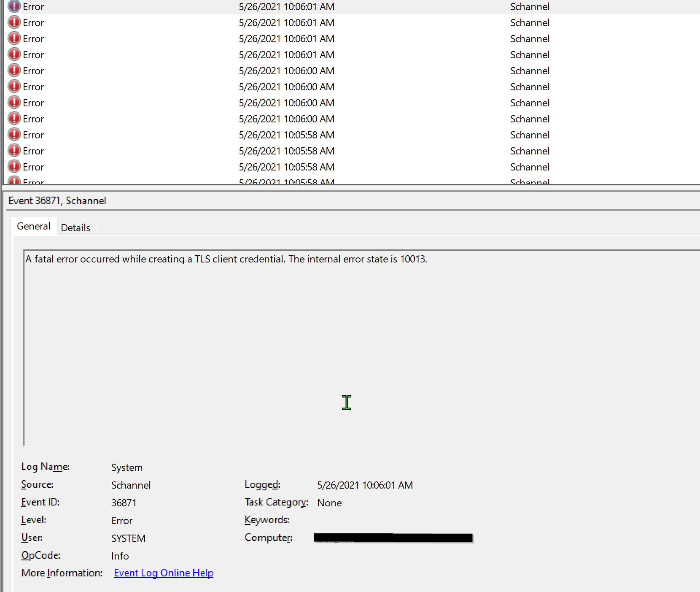Select the General tab
Image resolution: width=700 pixels, height=592 pixels.
[33, 226]
